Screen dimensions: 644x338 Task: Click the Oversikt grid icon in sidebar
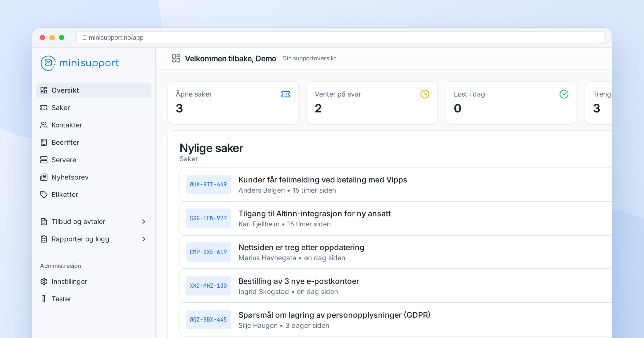pyautogui.click(x=44, y=90)
